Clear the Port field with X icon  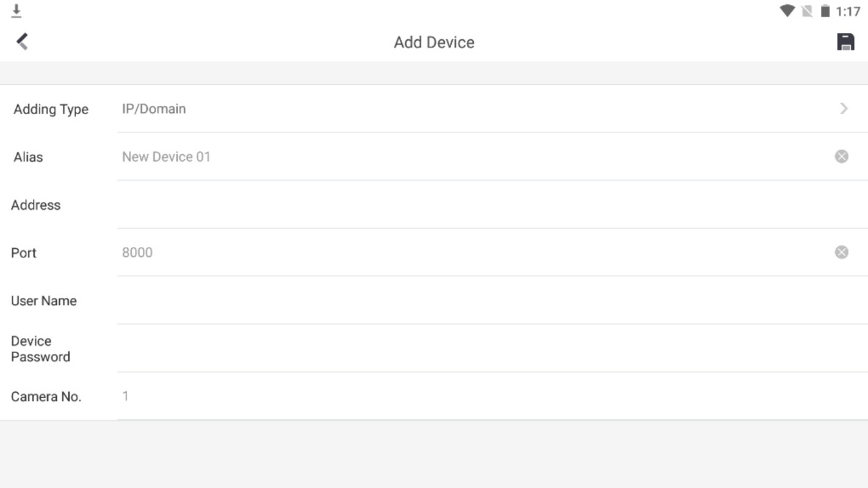click(841, 252)
